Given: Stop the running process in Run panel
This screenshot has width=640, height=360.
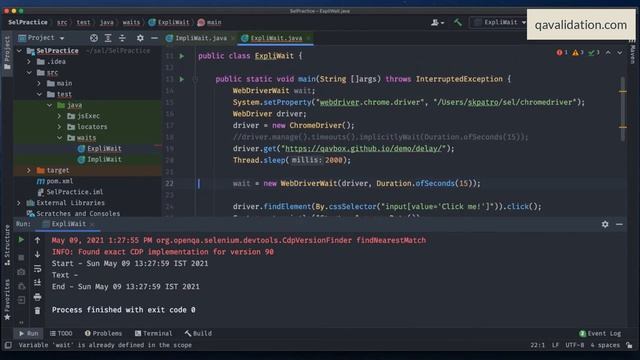Looking at the screenshot, I should pos(21,258).
